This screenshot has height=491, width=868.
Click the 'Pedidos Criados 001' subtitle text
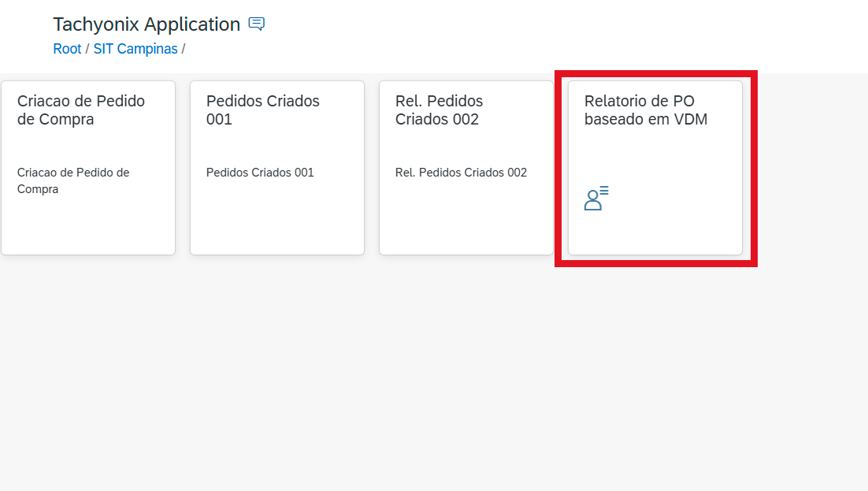click(260, 173)
